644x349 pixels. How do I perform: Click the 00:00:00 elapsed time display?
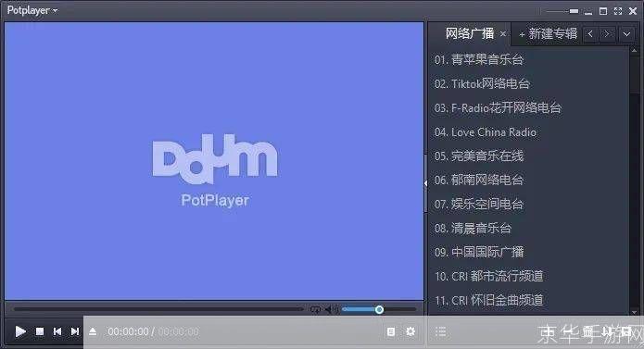pos(128,331)
